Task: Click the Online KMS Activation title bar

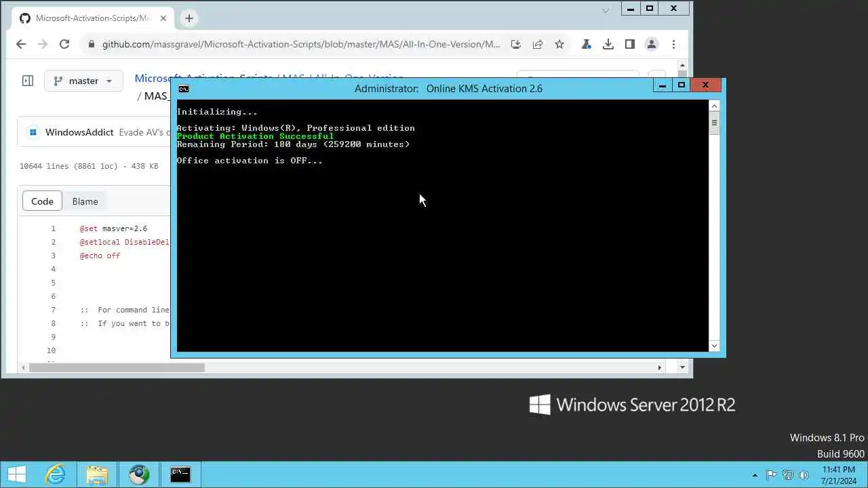Action: click(448, 88)
